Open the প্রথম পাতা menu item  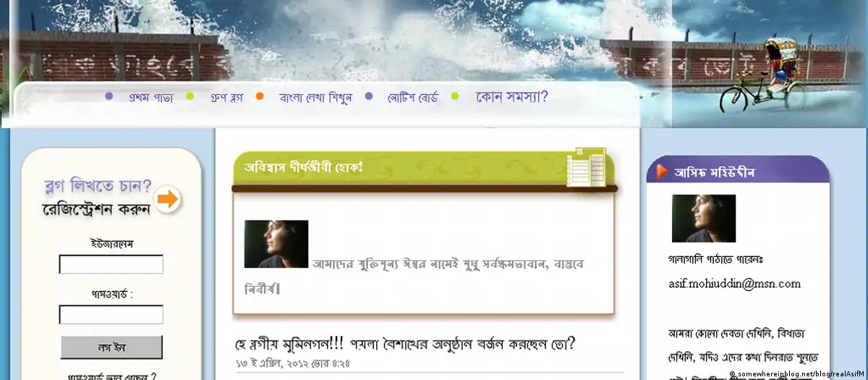click(x=151, y=98)
